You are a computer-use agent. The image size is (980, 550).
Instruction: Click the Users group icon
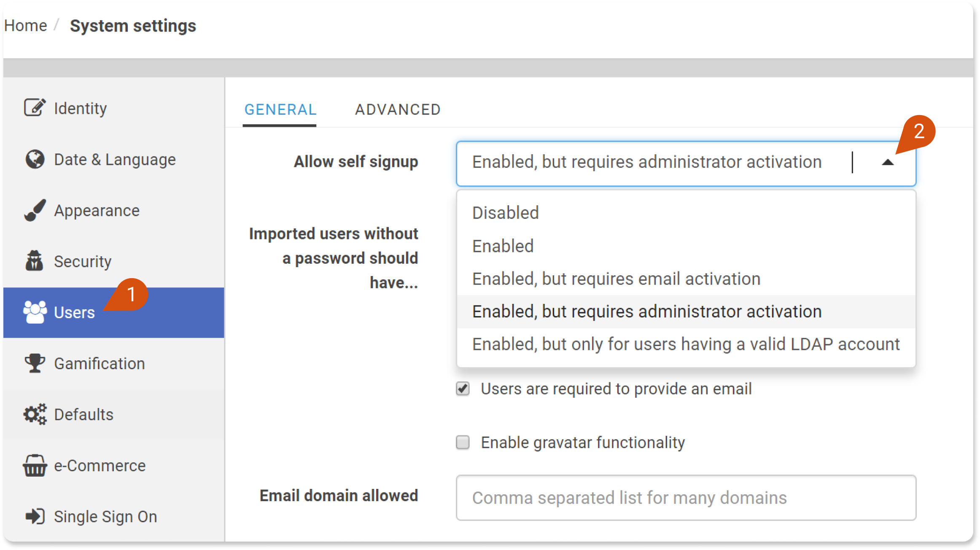tap(35, 312)
